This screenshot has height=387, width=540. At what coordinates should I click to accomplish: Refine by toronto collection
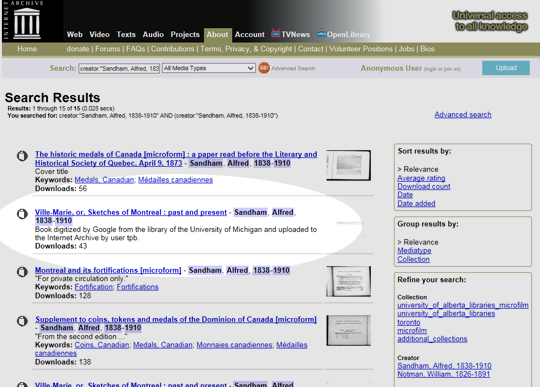[x=408, y=322]
